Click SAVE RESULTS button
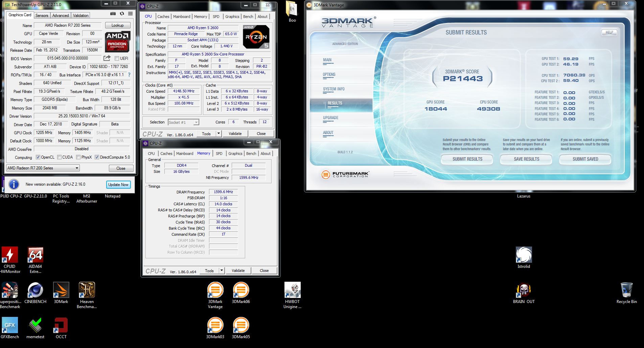The height and width of the screenshot is (348, 644). [526, 159]
